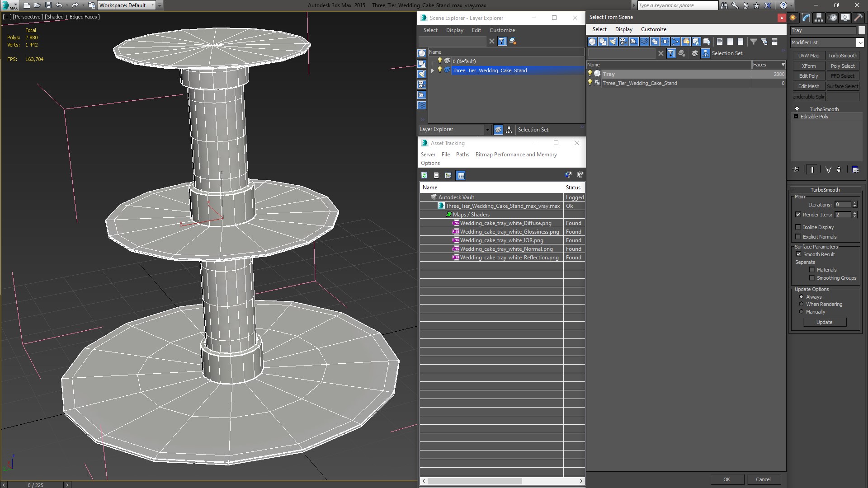Open the Modifier List dropdown
This screenshot has height=488, width=868.
(860, 42)
